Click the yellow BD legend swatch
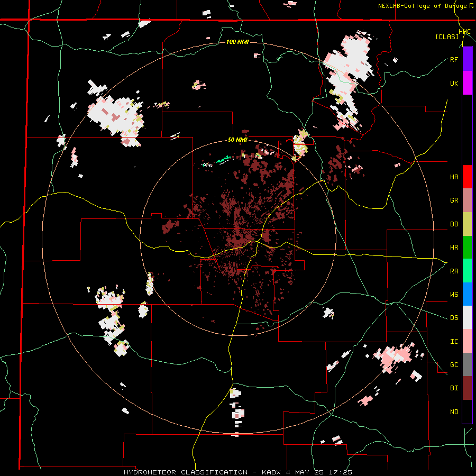This screenshot has height=476, width=476. tap(467, 224)
